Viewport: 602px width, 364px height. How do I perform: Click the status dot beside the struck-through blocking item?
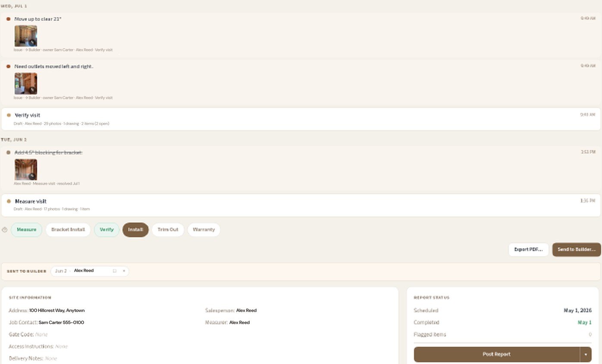(x=8, y=153)
